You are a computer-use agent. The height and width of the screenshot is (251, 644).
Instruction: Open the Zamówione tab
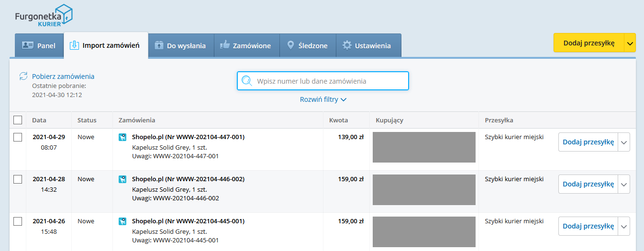click(x=246, y=46)
